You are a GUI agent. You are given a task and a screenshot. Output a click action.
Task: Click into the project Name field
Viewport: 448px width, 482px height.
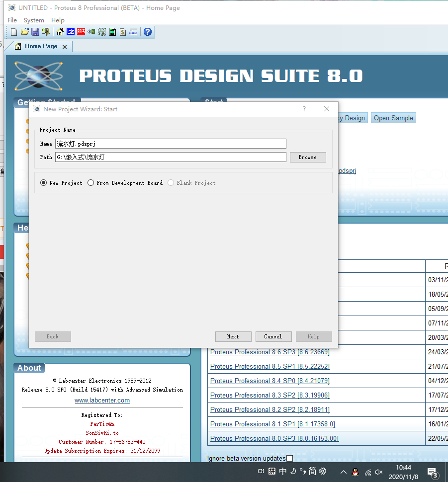pyautogui.click(x=171, y=144)
